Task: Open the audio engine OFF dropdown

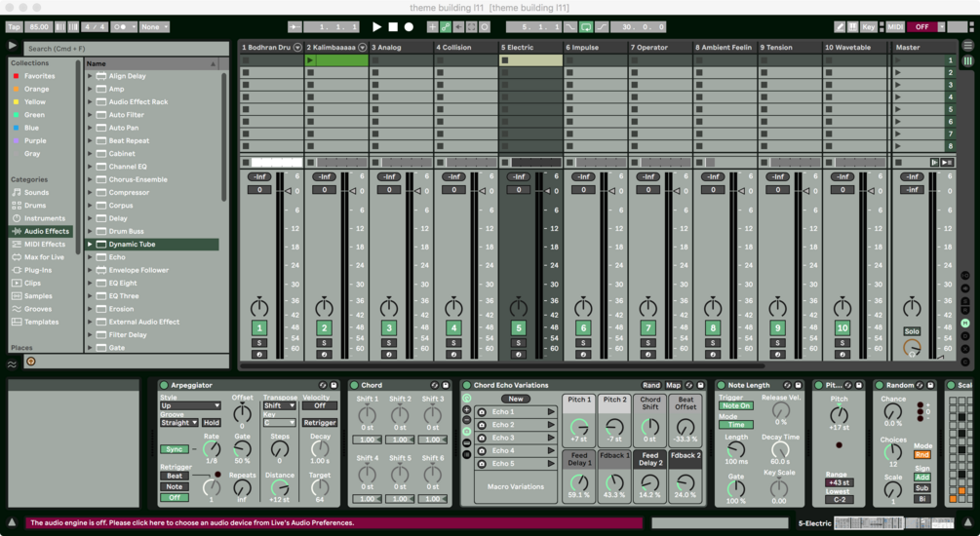Action: (941, 27)
